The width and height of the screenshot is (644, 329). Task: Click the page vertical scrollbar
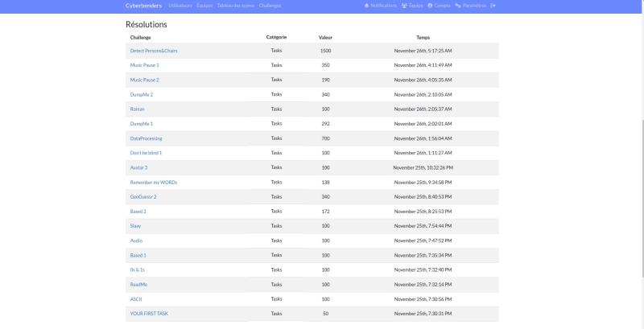click(x=641, y=161)
